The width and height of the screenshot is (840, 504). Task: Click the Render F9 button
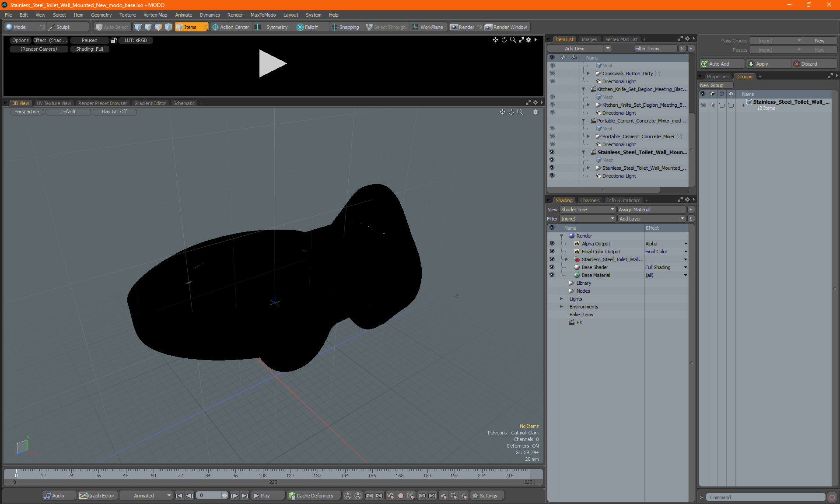coord(466,27)
